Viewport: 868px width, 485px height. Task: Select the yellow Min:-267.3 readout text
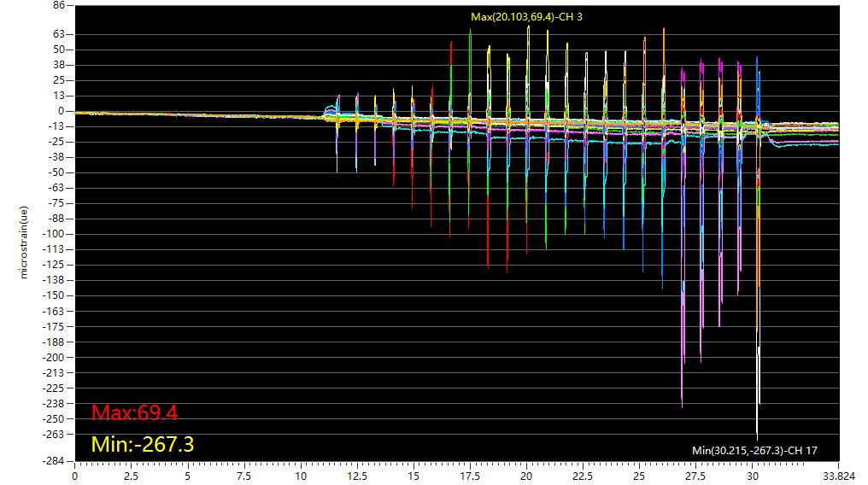click(143, 445)
